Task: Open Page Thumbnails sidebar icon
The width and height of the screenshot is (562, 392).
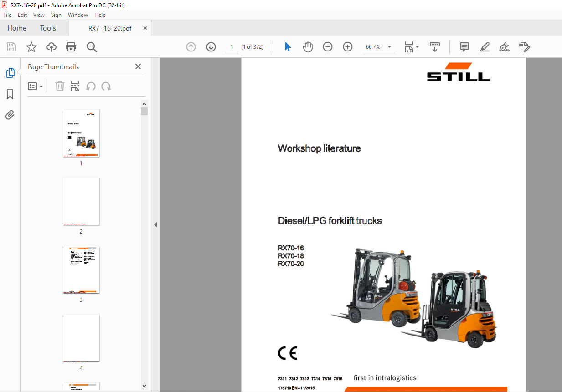Action: [x=10, y=73]
